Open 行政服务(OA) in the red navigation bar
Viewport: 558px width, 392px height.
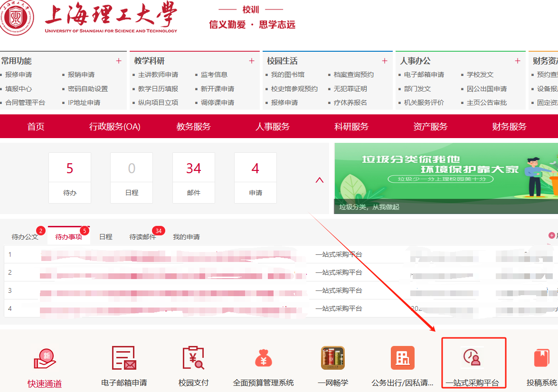coord(115,127)
